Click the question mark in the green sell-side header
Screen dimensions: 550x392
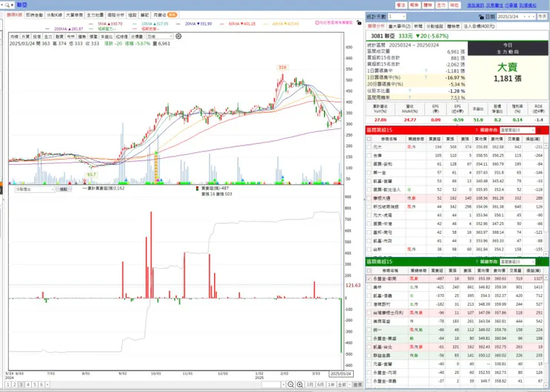(476, 261)
